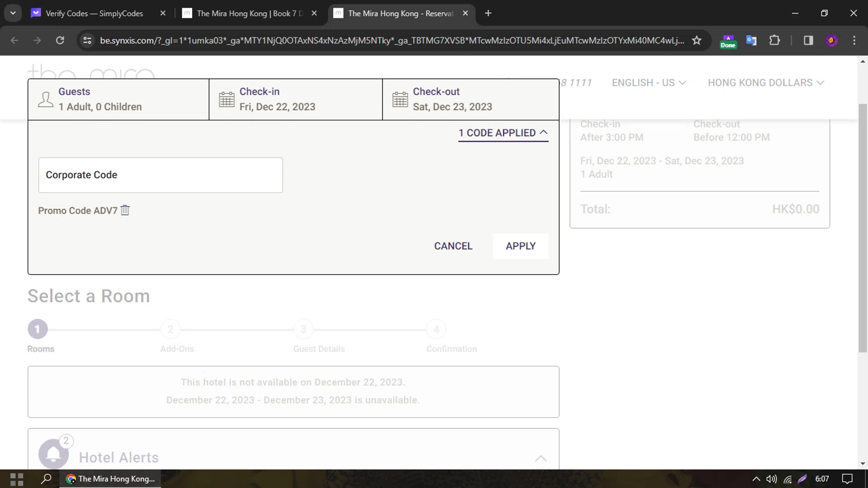The height and width of the screenshot is (488, 868).
Task: Open the volume control in system tray
Action: pos(771,479)
